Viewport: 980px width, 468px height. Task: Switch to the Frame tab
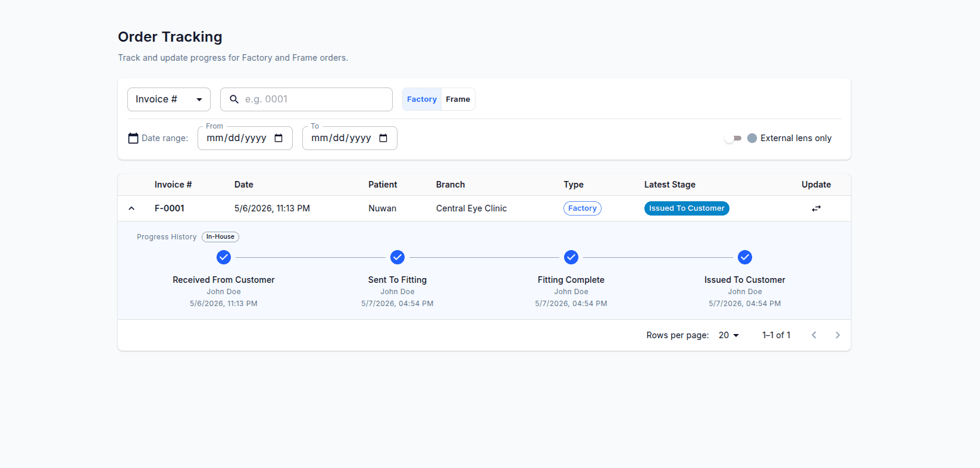[458, 99]
